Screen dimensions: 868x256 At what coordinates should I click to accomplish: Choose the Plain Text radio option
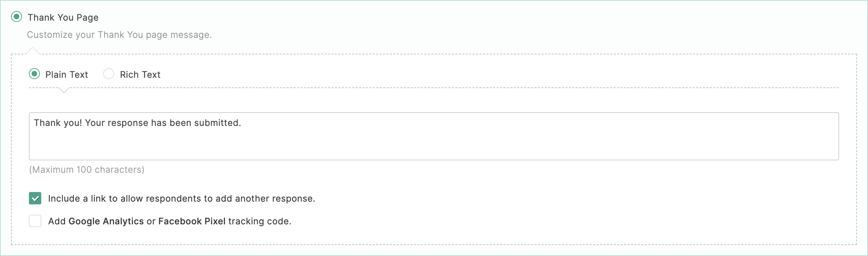click(x=34, y=74)
